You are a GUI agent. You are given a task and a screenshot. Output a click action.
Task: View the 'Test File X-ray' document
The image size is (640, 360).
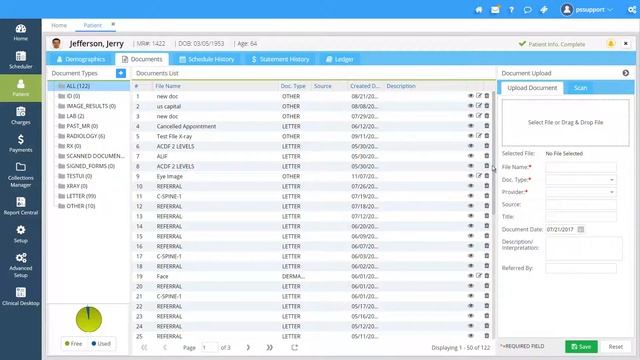pyautogui.click(x=471, y=136)
